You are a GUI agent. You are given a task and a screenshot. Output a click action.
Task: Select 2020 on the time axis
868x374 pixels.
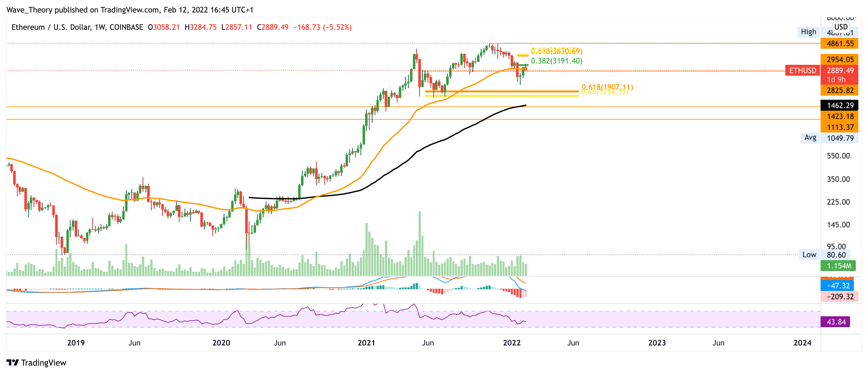(221, 343)
